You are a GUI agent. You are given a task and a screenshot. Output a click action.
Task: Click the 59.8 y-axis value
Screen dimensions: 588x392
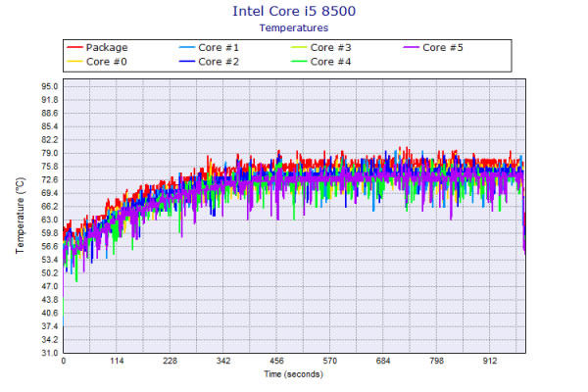(50, 233)
